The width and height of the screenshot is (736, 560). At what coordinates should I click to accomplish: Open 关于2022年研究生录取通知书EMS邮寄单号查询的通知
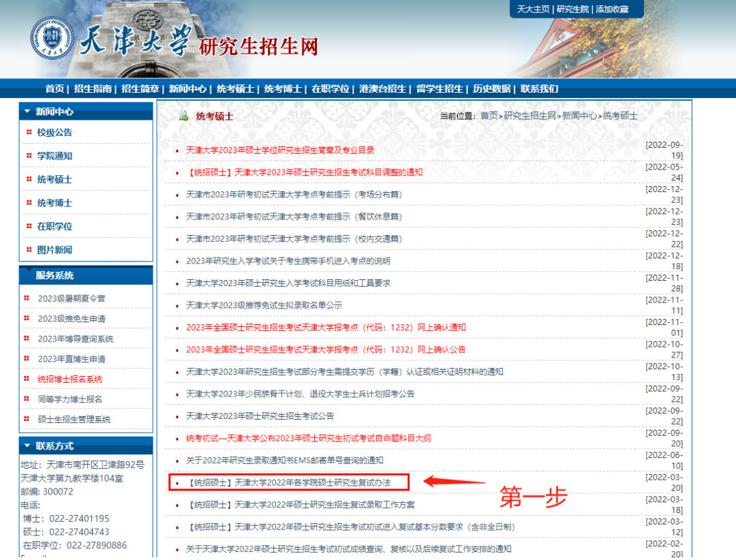(285, 461)
